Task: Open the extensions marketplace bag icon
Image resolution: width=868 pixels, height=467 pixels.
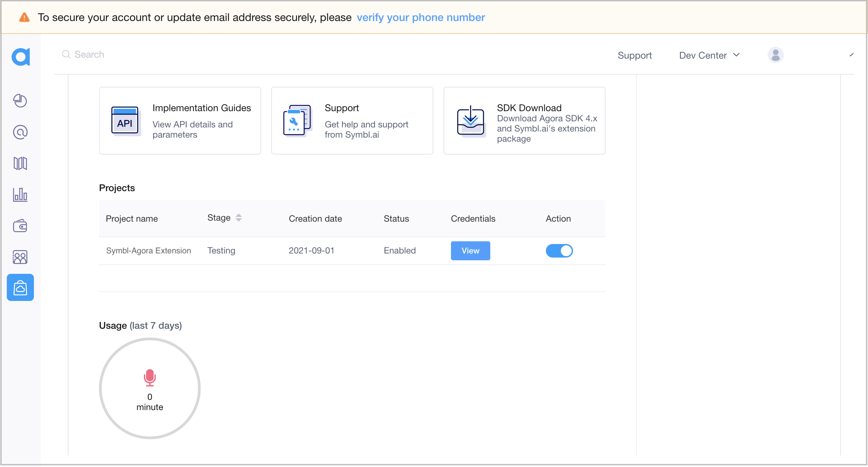Action: [x=20, y=287]
